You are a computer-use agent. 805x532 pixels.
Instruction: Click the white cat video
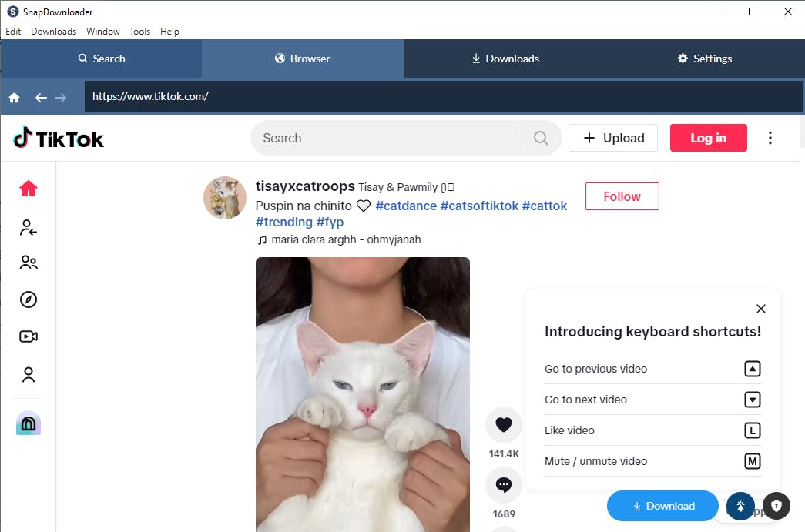(363, 394)
